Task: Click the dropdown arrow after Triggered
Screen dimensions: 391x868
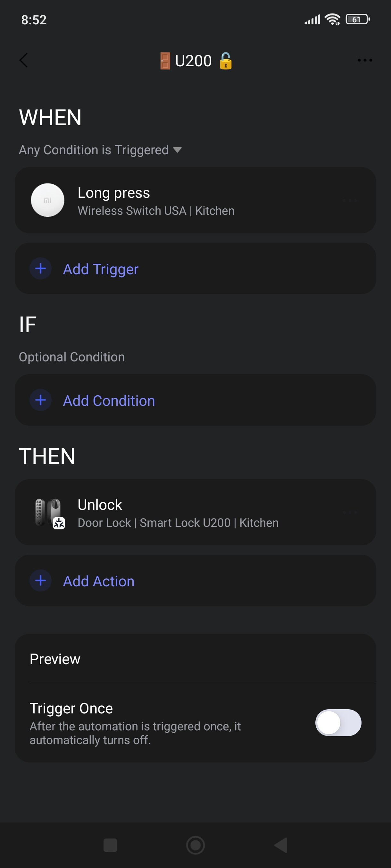Action: pos(177,150)
